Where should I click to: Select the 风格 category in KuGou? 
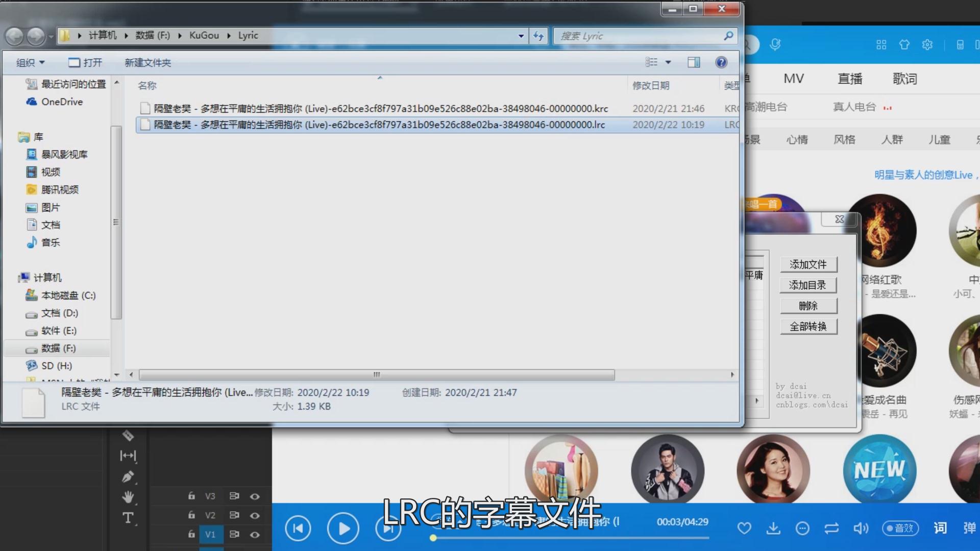click(x=844, y=139)
